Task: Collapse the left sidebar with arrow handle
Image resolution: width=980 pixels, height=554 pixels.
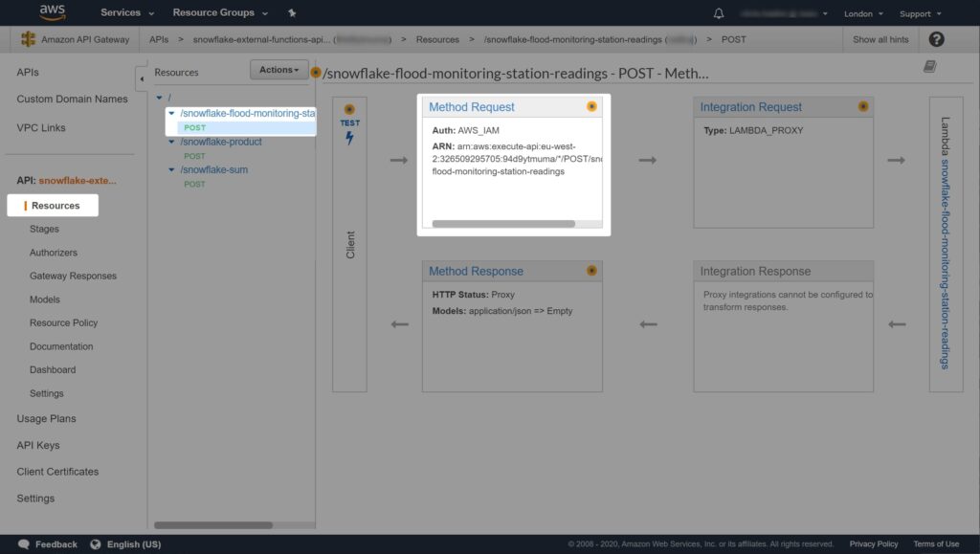Action: (x=142, y=78)
